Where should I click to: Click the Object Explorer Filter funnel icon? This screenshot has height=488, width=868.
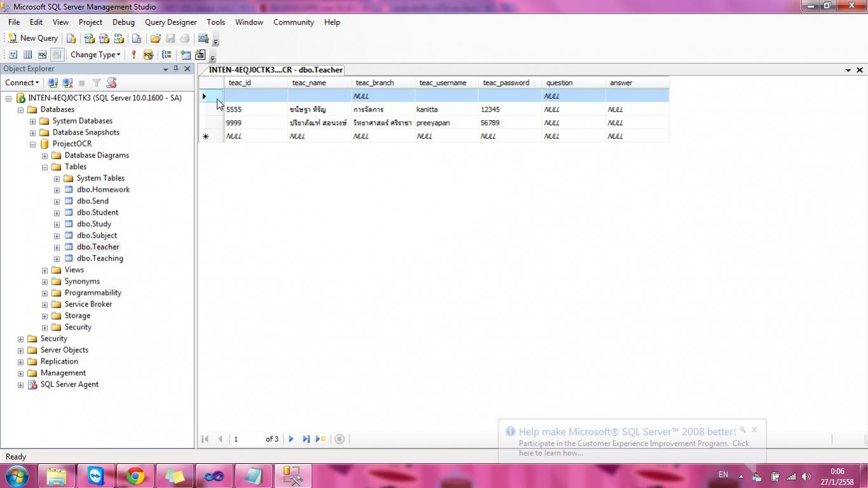pyautogui.click(x=97, y=83)
